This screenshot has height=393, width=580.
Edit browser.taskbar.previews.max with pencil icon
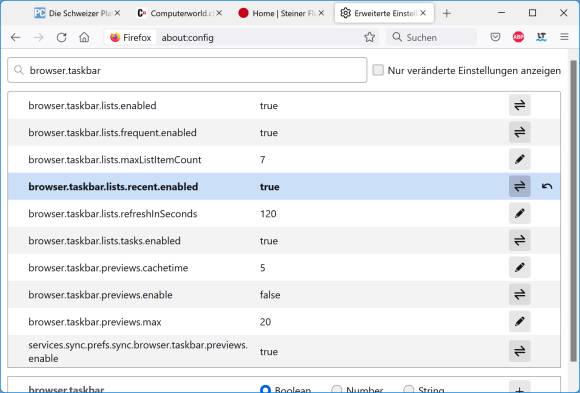519,322
